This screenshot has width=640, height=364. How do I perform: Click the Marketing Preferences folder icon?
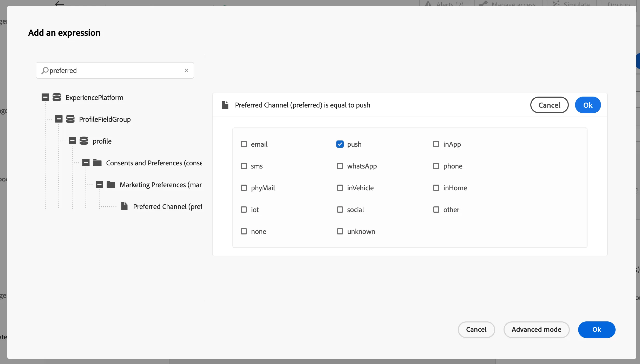point(111,185)
